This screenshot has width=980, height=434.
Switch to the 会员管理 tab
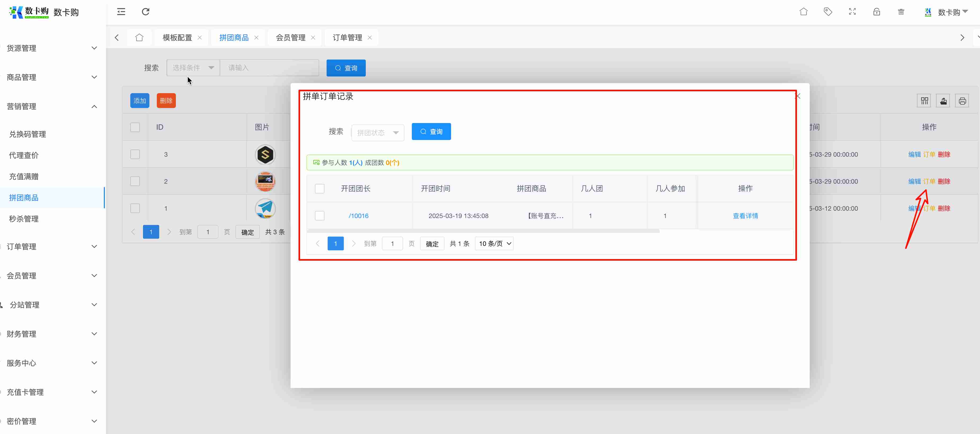coord(290,38)
